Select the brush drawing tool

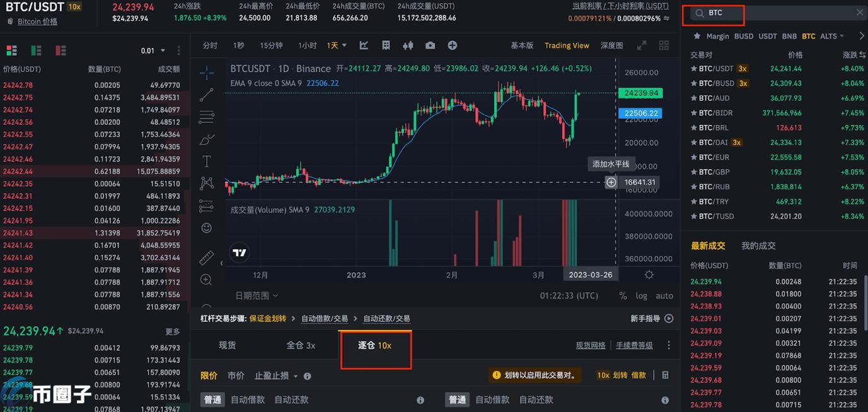[x=206, y=139]
